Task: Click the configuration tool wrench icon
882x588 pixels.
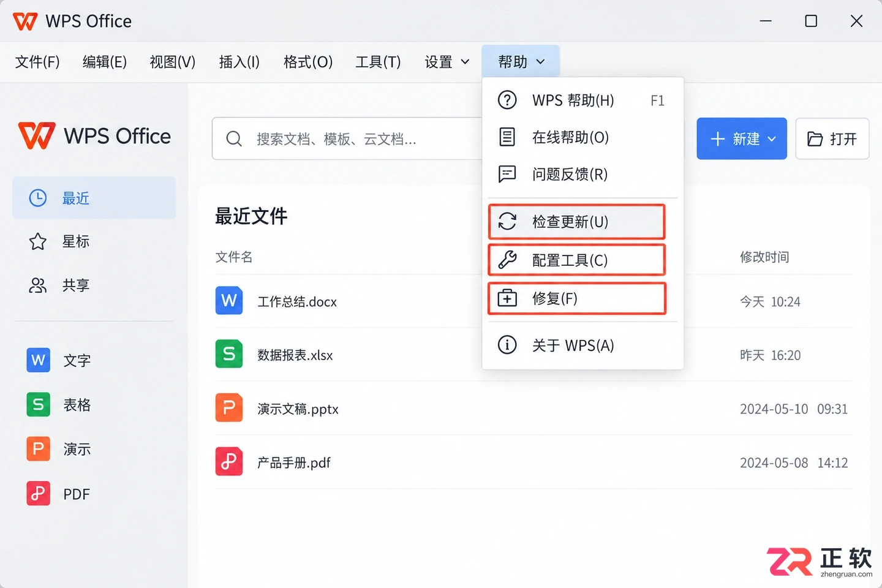Action: pos(507,260)
